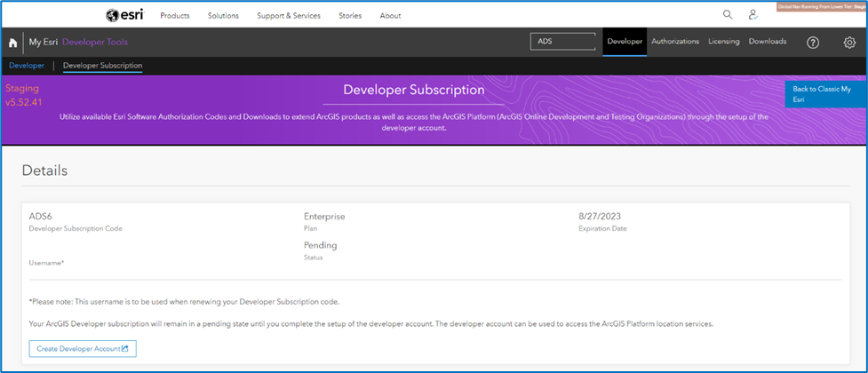Open the About menu
Viewport: 868px width, 373px height.
(x=390, y=16)
